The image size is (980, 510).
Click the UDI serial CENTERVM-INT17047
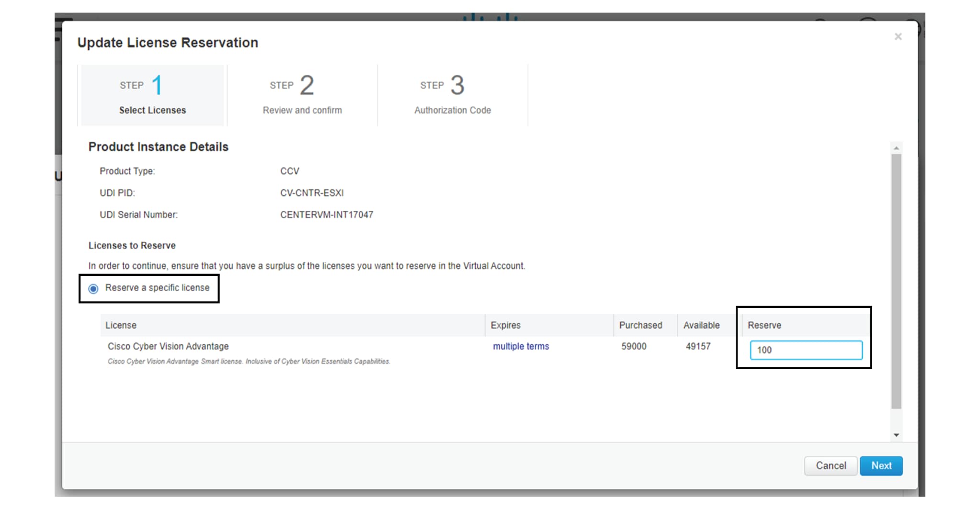click(x=327, y=215)
